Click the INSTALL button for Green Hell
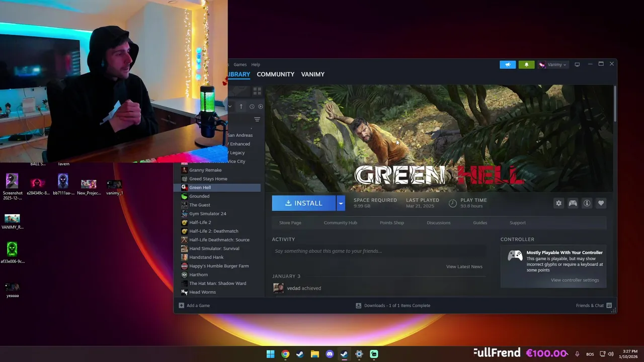Image resolution: width=644 pixels, height=362 pixels. coord(304,203)
